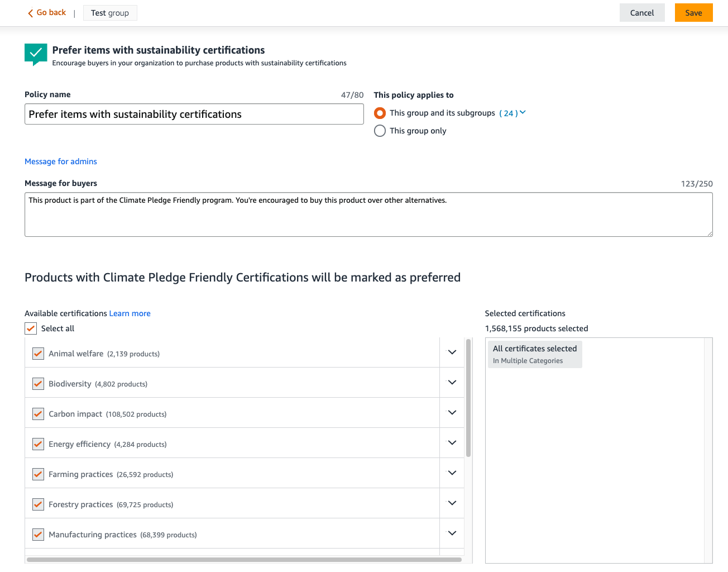Click the certifications list horizontal scrollbar
Viewport: 728px width, 572px height.
click(x=244, y=560)
